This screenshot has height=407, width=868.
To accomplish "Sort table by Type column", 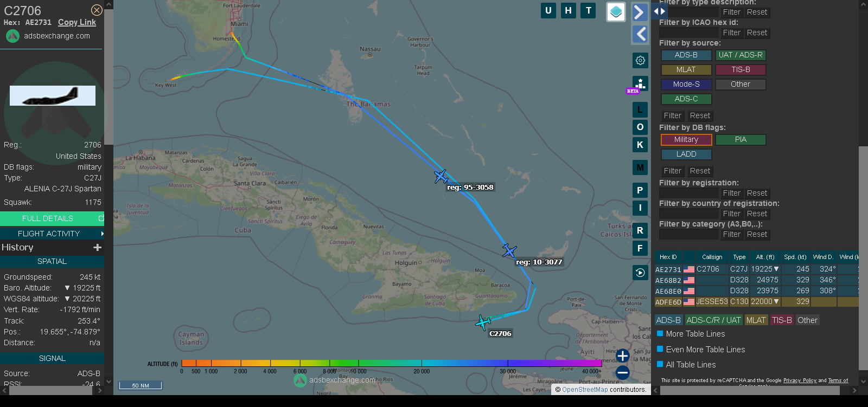I will point(739,257).
